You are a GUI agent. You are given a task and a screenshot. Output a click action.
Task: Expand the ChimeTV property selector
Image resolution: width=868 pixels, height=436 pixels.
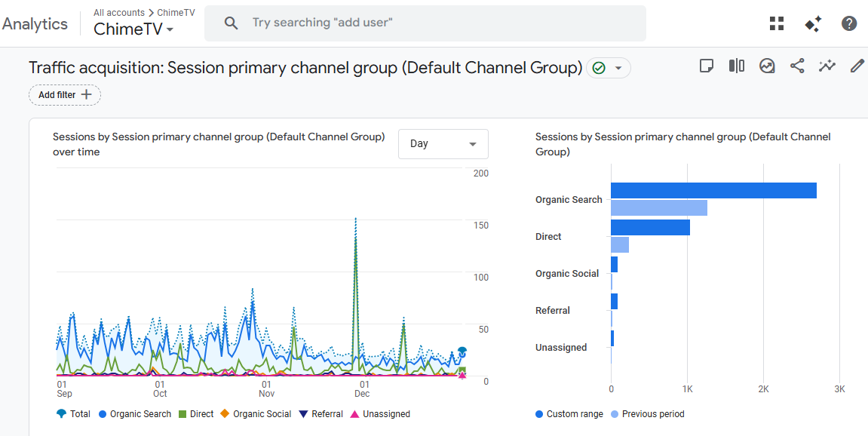133,29
